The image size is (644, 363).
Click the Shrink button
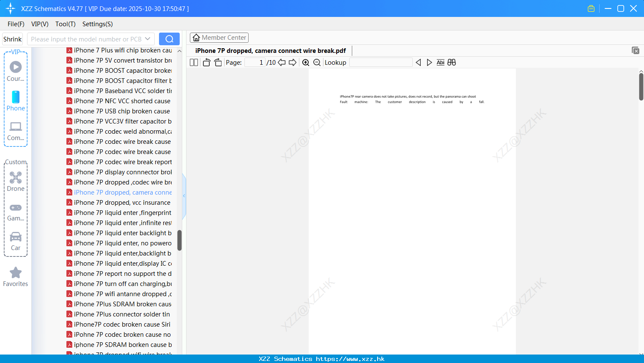pos(12,39)
